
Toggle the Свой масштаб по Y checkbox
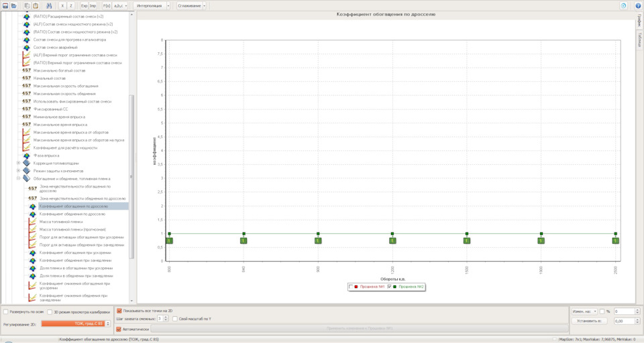175,319
